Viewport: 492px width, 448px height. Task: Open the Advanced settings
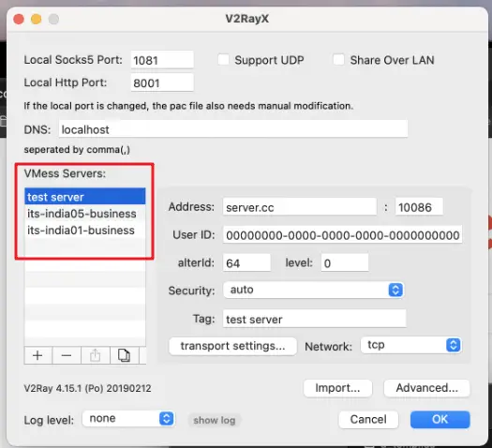tap(426, 388)
